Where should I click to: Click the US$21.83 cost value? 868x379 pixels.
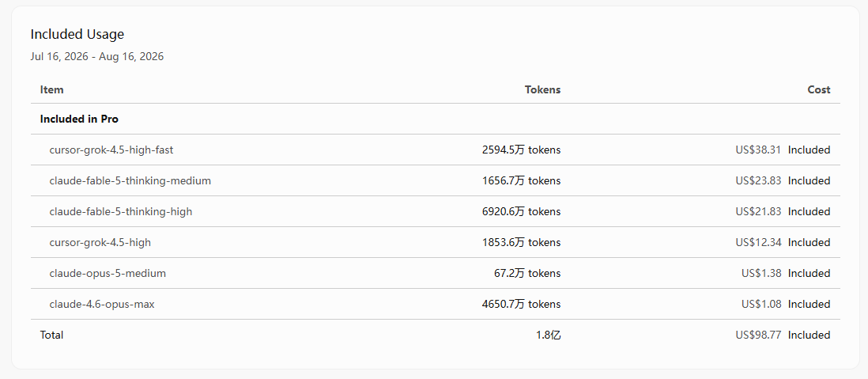click(758, 212)
